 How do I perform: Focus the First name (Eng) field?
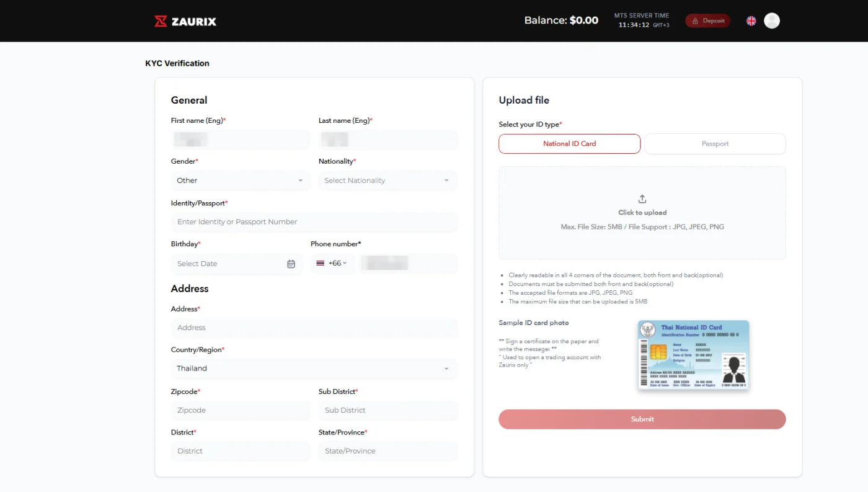241,140
